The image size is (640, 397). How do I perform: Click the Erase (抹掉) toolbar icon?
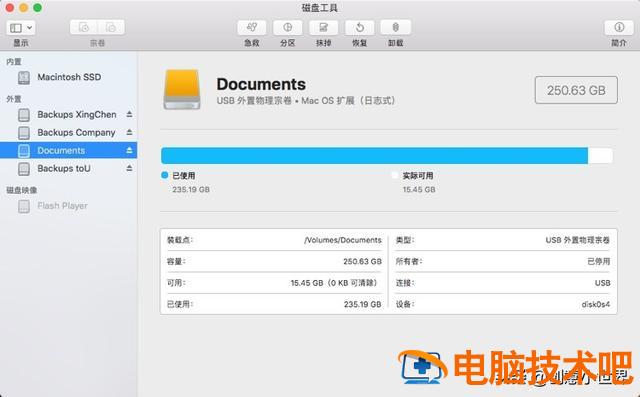(324, 27)
